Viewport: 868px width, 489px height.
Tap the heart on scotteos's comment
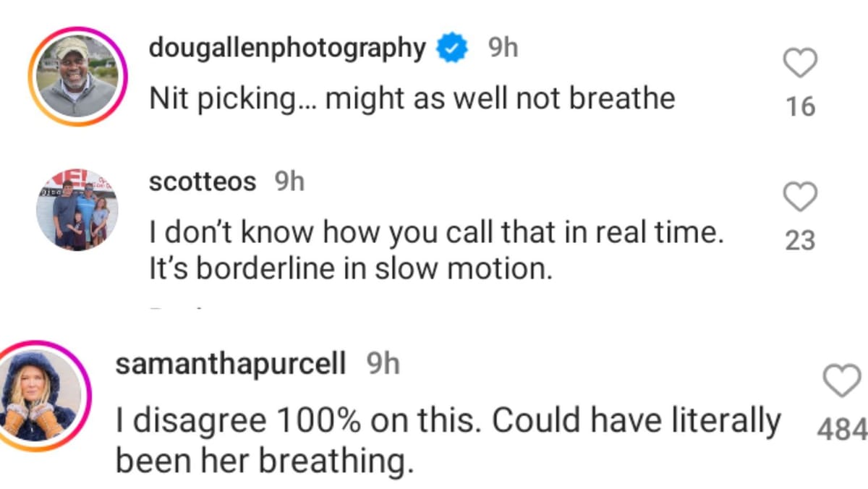pos(801,195)
